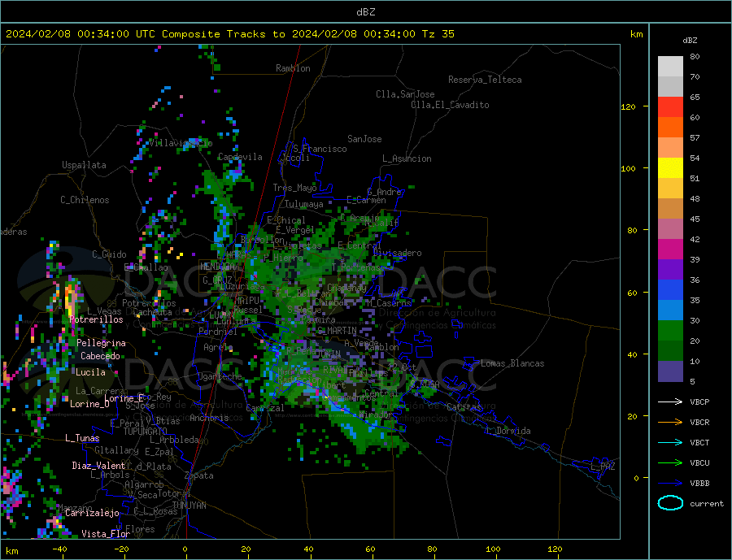Click the 'L_Asuncion' map label
The height and width of the screenshot is (560, 732).
(407, 158)
